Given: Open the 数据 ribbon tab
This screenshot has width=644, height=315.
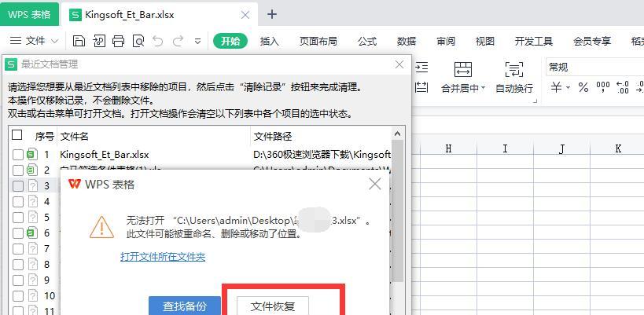Looking at the screenshot, I should pyautogui.click(x=407, y=41).
